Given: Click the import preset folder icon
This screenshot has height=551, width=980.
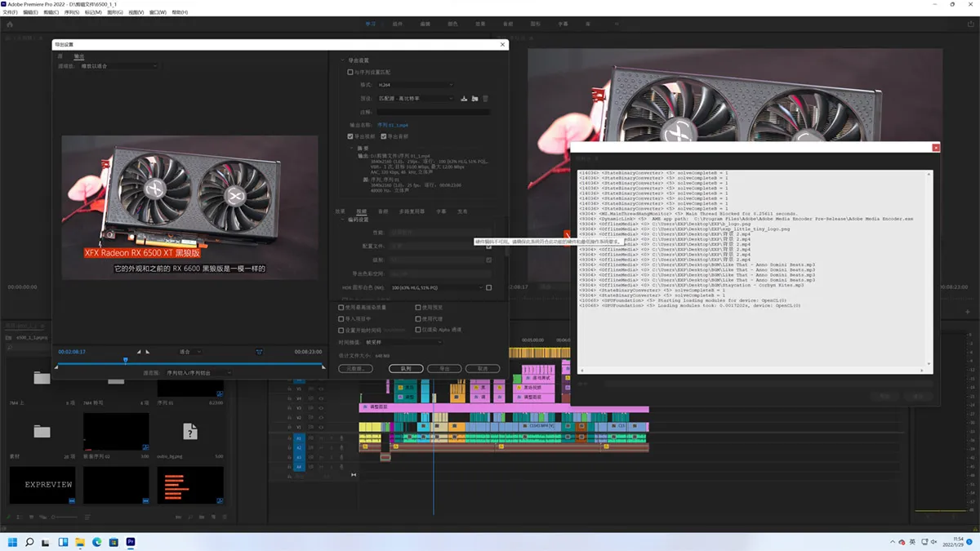Looking at the screenshot, I should [x=474, y=99].
